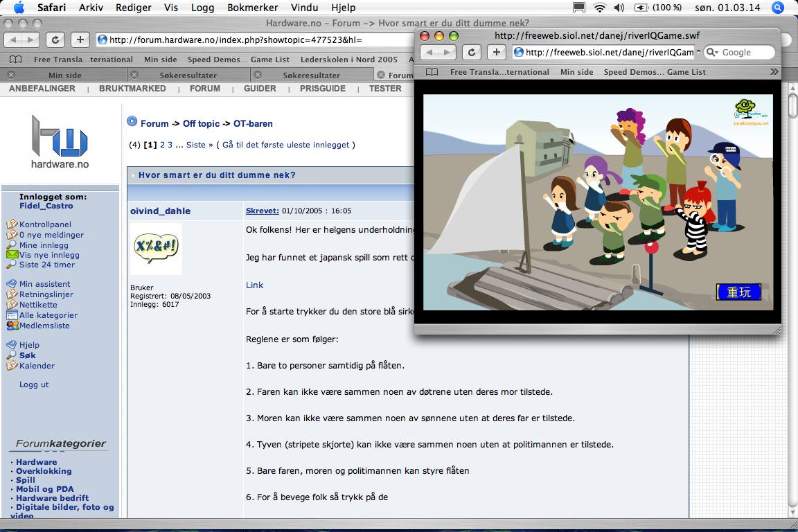Switch to the Min side tab
Viewport: 798px width, 532px height.
tap(64, 75)
